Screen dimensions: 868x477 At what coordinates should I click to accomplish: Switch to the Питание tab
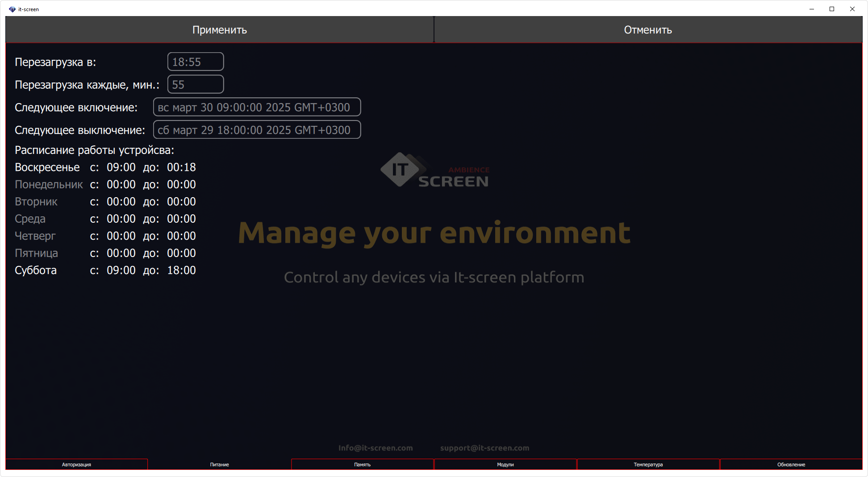(x=219, y=465)
